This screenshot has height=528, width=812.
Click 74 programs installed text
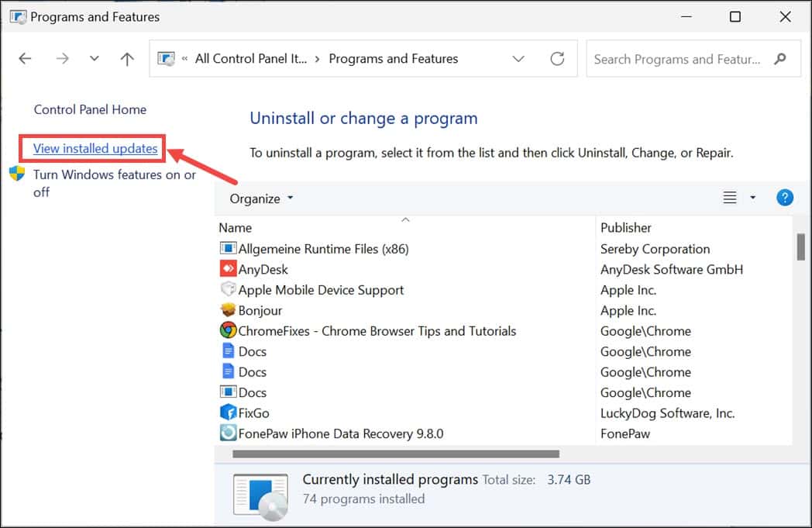363,499
